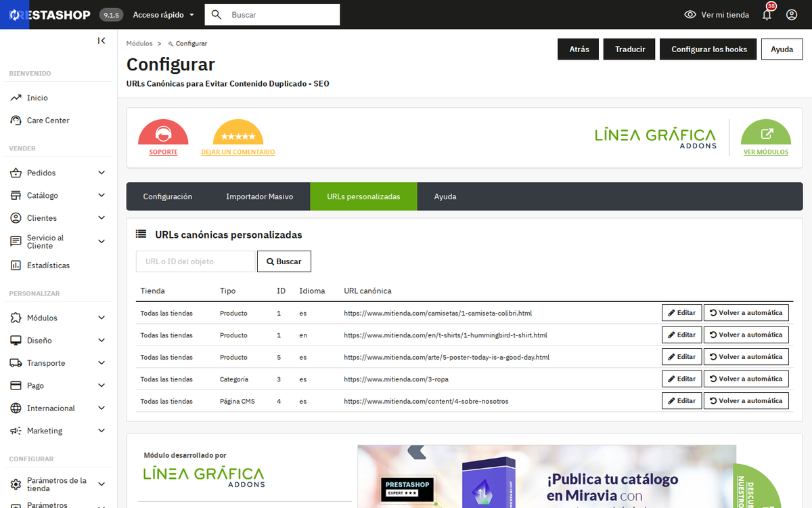Click the Diseño monitor icon
The image size is (812, 508).
click(16, 341)
